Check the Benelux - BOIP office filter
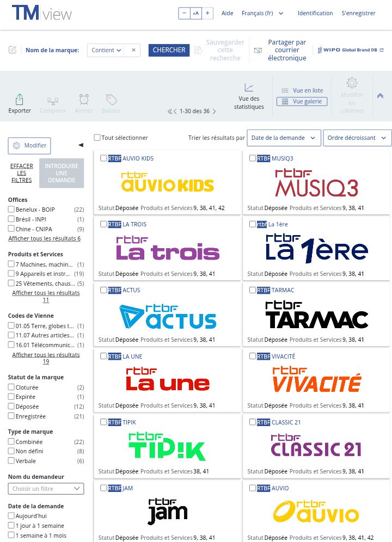 click(x=11, y=209)
